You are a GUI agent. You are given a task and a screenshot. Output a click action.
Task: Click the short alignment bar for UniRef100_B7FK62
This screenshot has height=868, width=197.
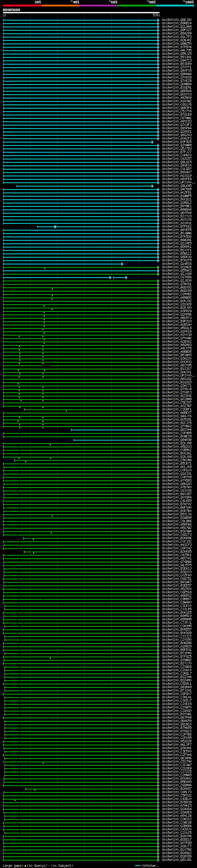[x=46, y=227]
